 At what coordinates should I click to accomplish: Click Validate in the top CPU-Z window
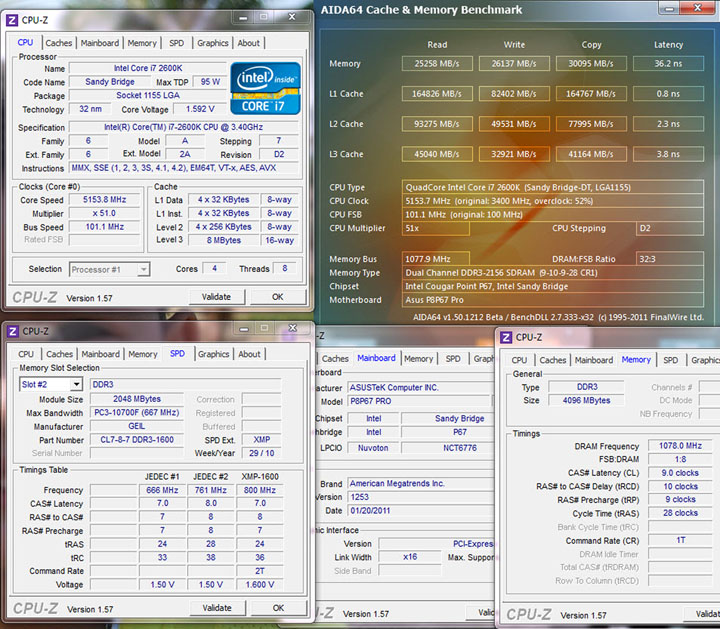216,297
